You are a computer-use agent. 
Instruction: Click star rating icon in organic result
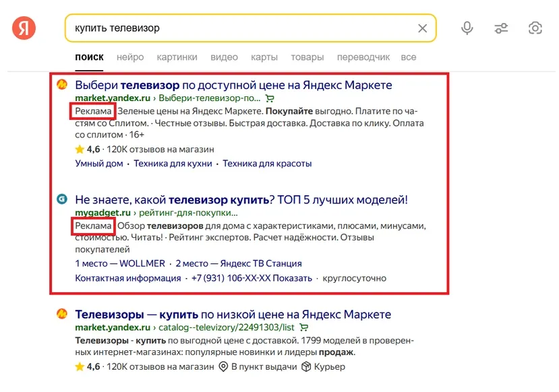click(80, 366)
